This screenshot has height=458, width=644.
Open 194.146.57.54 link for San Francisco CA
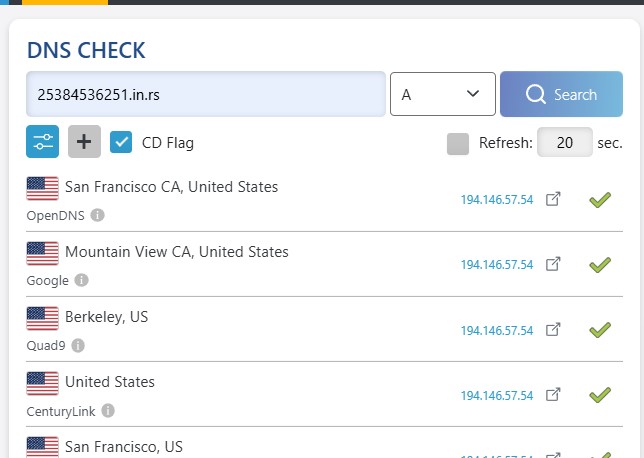tap(497, 200)
